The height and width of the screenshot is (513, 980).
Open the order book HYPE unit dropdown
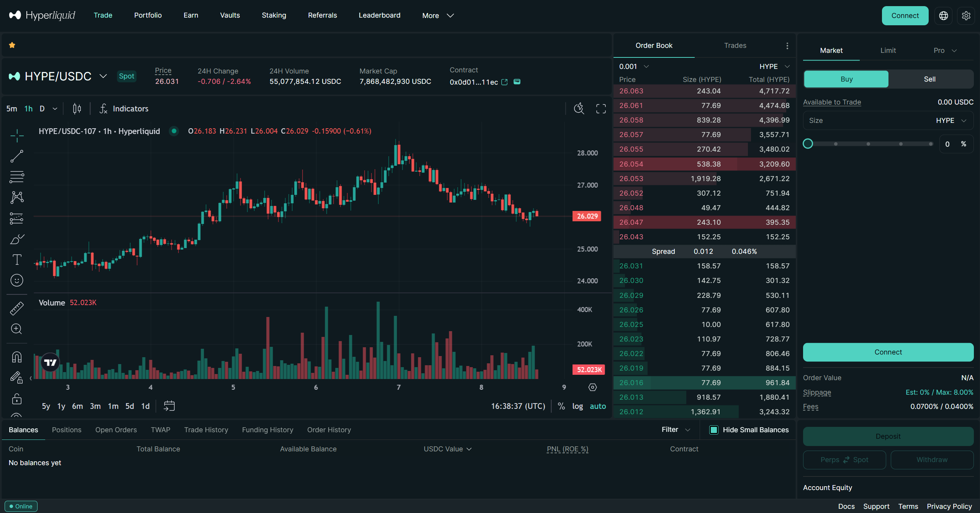pos(774,67)
